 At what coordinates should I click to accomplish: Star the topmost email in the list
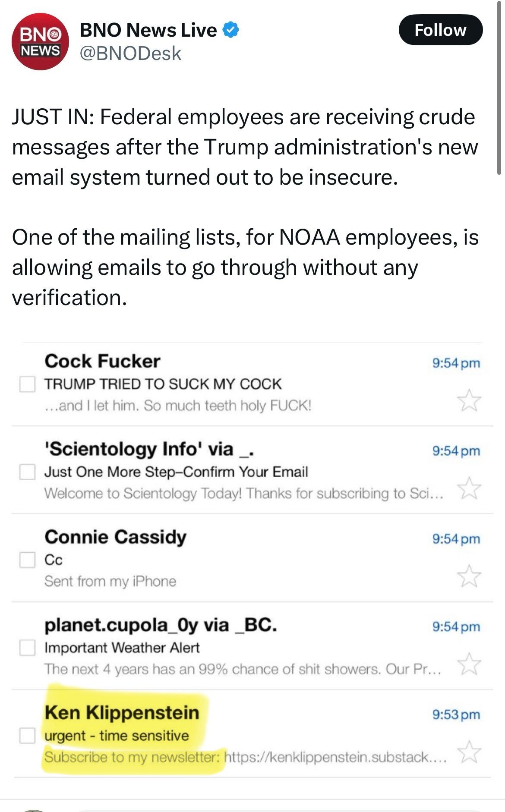tap(469, 400)
